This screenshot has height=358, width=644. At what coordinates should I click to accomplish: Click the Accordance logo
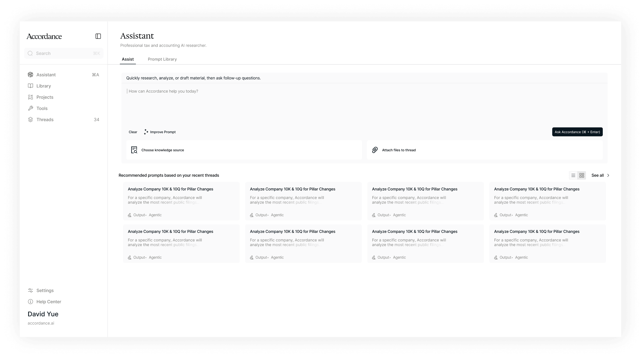[x=44, y=36]
